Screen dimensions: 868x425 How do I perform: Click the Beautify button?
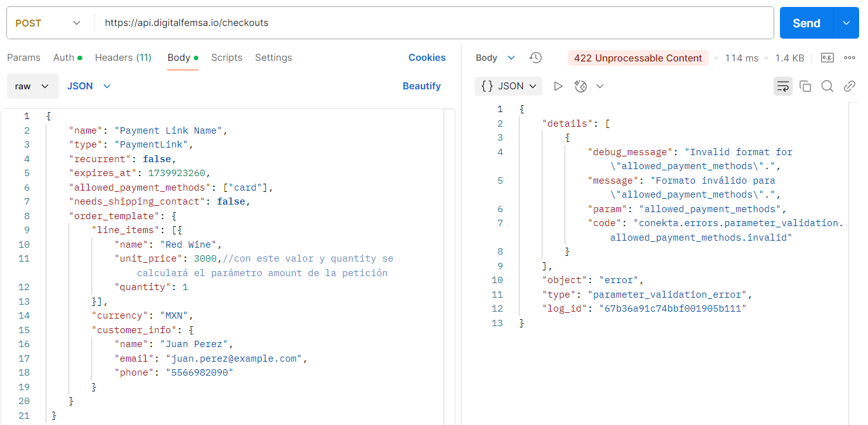421,86
